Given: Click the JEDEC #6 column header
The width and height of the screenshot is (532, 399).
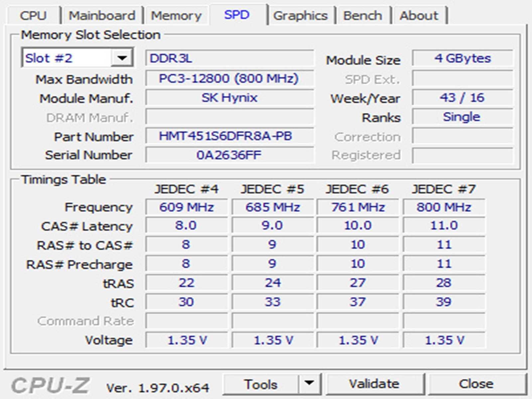Looking at the screenshot, I should pos(357,189).
